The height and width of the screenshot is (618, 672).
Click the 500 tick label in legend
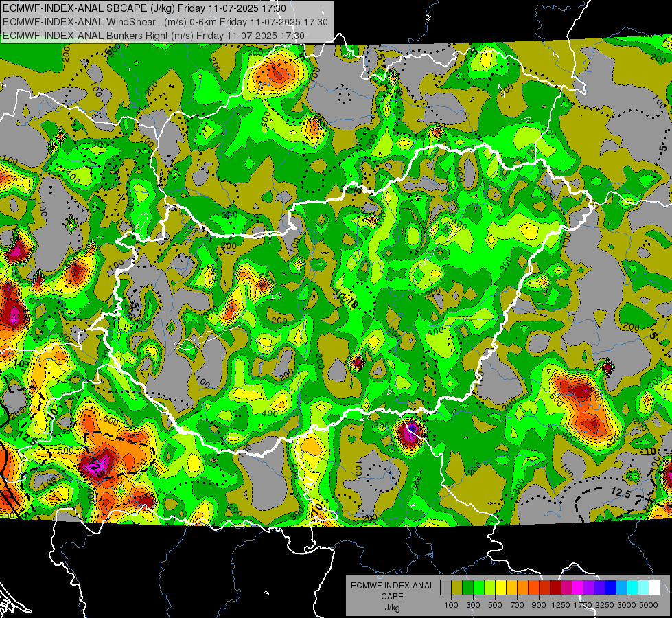pyautogui.click(x=495, y=605)
